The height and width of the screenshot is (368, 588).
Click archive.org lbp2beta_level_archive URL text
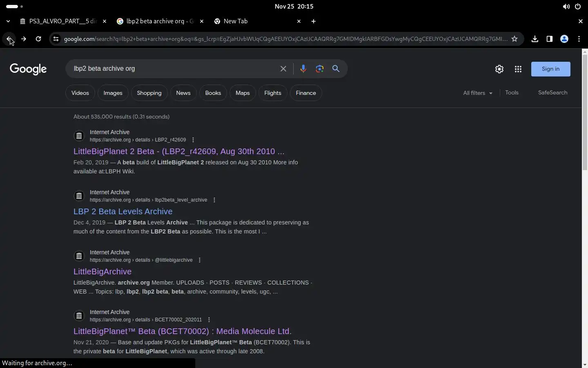click(149, 200)
